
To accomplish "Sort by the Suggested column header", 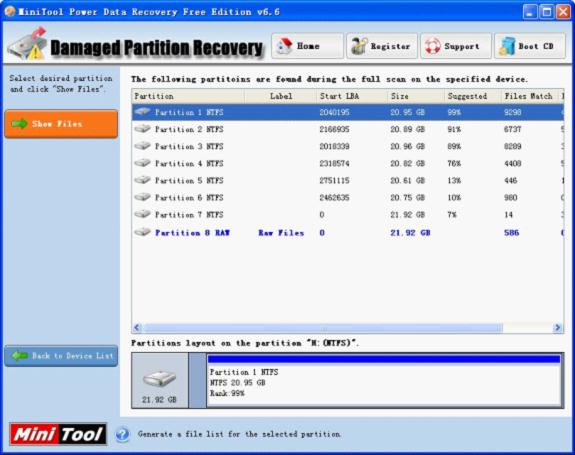I will [x=473, y=96].
